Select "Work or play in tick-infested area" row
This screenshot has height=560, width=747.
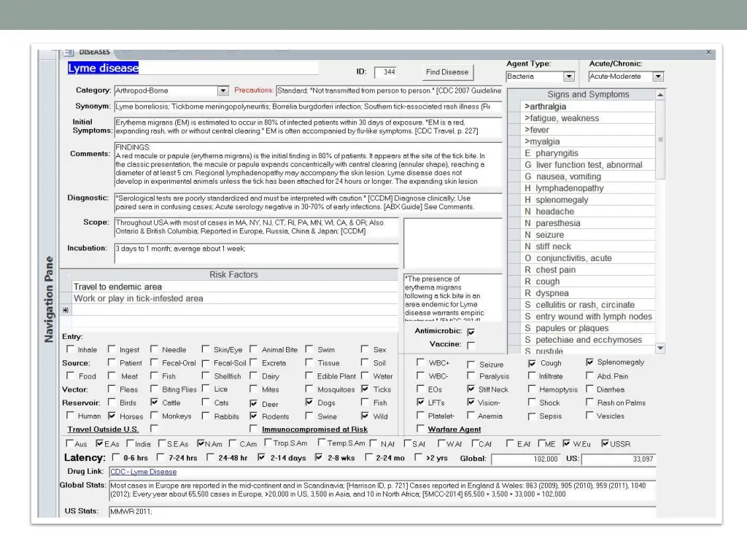235,298
